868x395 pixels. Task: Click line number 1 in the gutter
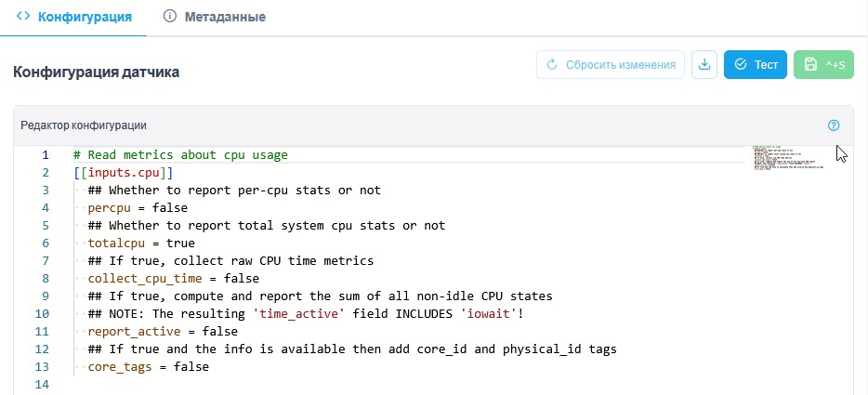pyautogui.click(x=46, y=154)
